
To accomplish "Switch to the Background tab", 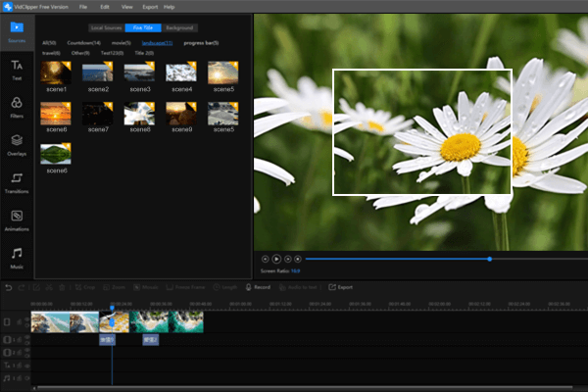I will click(179, 27).
